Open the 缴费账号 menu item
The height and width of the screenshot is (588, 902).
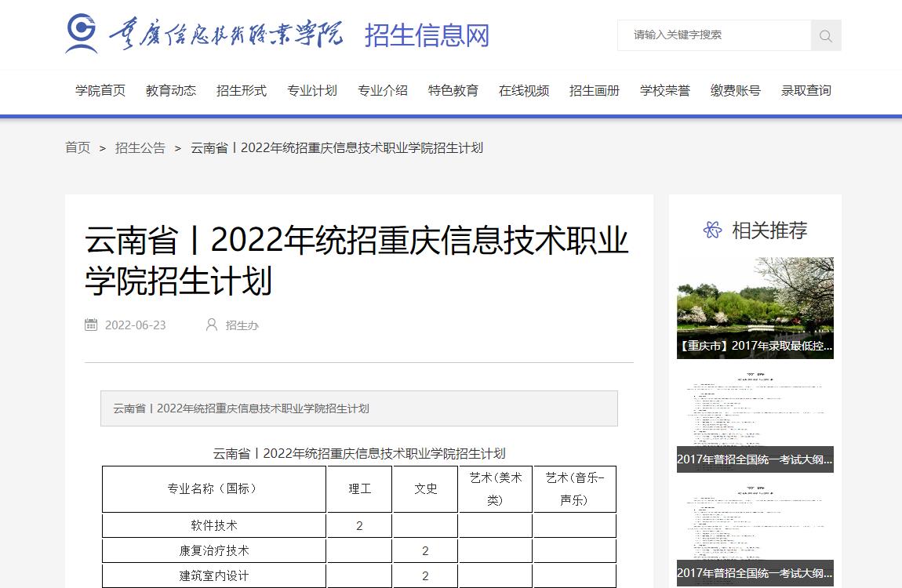pos(736,91)
